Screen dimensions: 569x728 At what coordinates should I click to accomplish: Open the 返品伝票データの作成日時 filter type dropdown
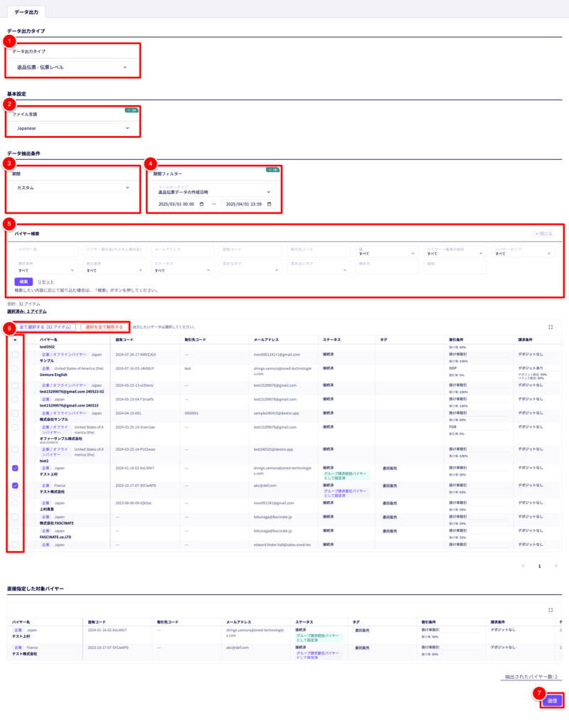coord(214,191)
